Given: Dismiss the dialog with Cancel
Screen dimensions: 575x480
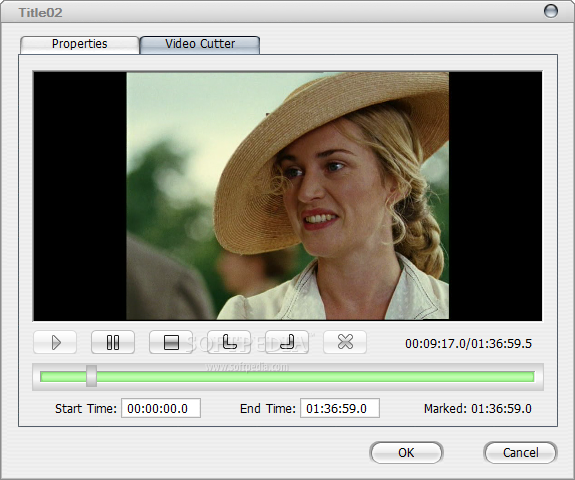Looking at the screenshot, I should click(x=521, y=453).
